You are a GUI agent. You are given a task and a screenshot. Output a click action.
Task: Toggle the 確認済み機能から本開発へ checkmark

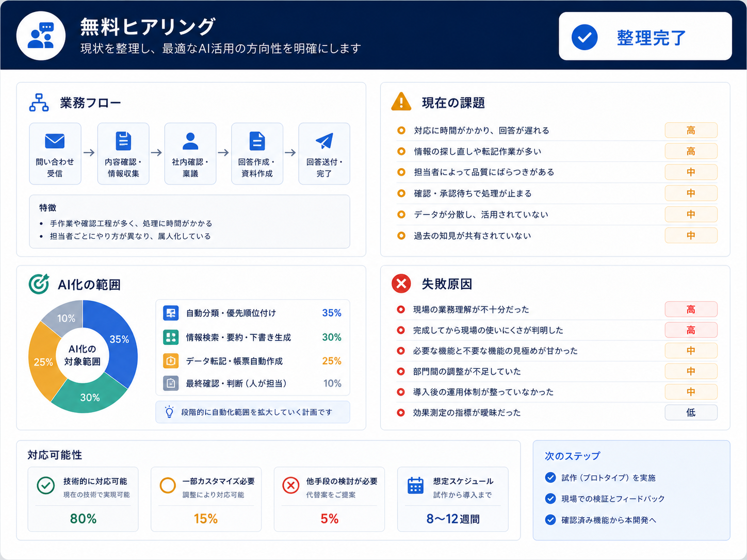click(x=550, y=520)
